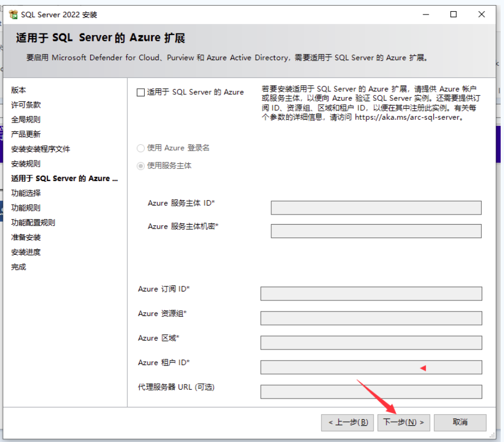This screenshot has width=504, height=442.
Task: Click the Azure 订阅 ID input field
Action: tap(371, 294)
